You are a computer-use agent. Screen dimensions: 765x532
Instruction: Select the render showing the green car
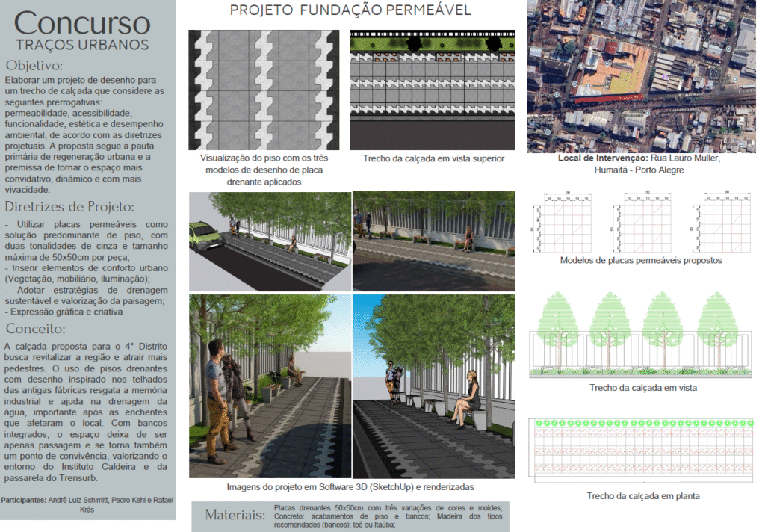click(x=270, y=241)
